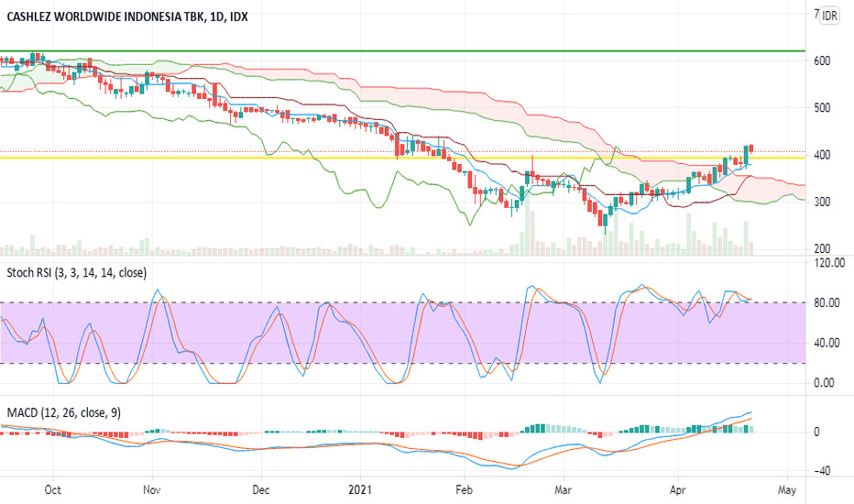
Task: Click the 2021 label on time axis
Action: coord(360,489)
